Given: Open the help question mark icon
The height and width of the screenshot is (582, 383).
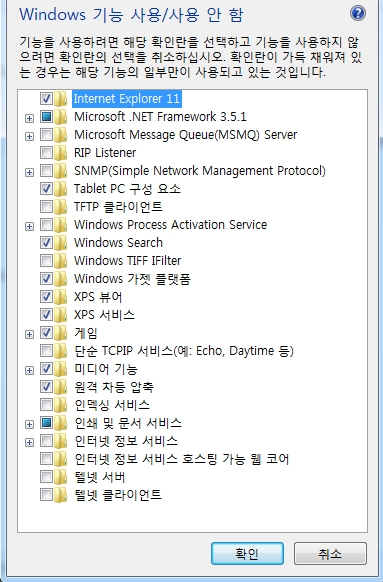Looking at the screenshot, I should tap(358, 14).
